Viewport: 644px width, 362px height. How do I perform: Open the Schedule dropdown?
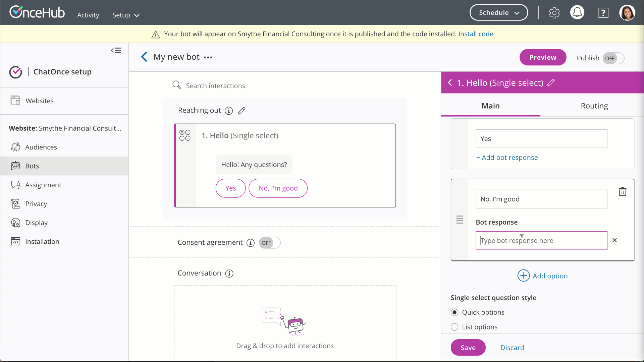498,13
